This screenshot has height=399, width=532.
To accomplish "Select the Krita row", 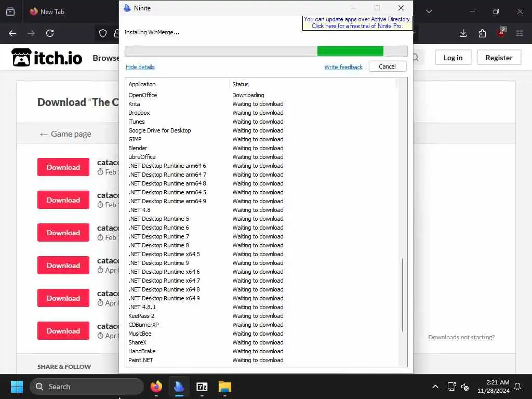I will (261, 104).
